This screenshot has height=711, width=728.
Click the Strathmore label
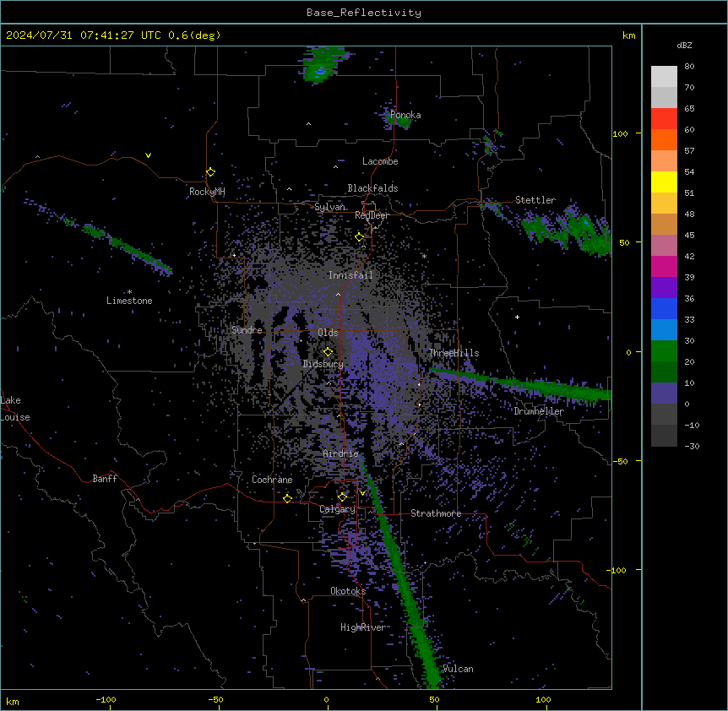[436, 513]
